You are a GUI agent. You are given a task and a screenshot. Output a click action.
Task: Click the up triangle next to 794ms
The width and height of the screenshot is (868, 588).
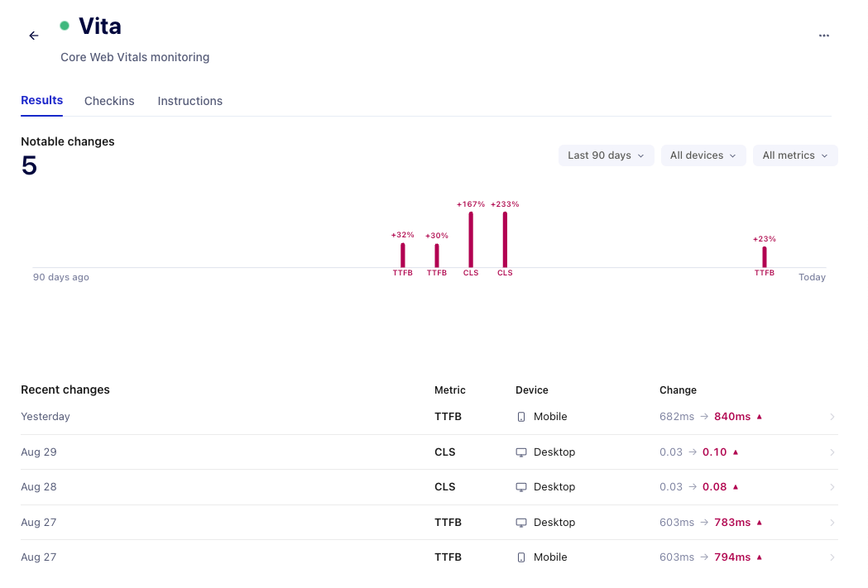tap(760, 557)
